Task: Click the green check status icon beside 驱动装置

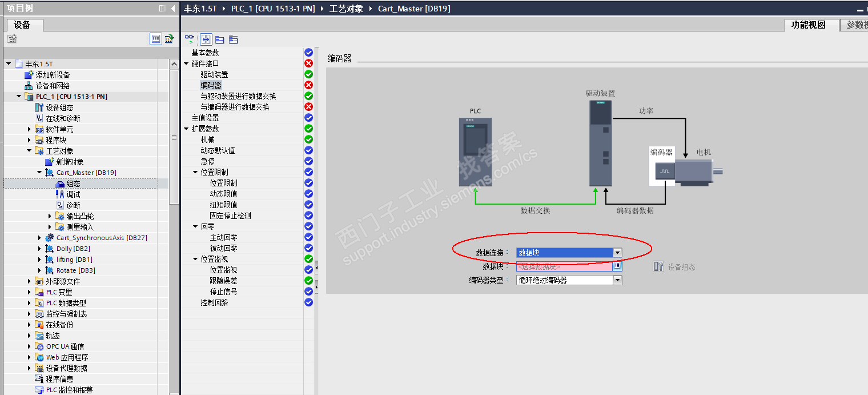Action: click(x=309, y=74)
